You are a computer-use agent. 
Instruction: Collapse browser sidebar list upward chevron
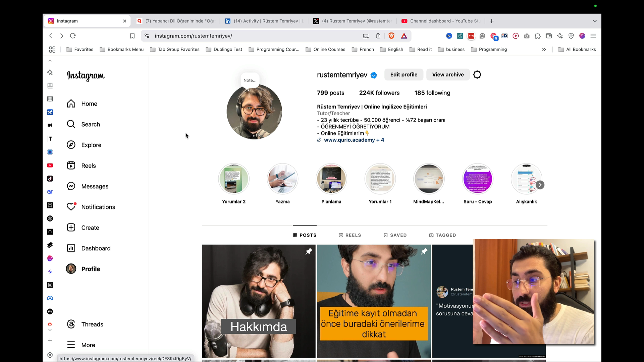pyautogui.click(x=50, y=61)
